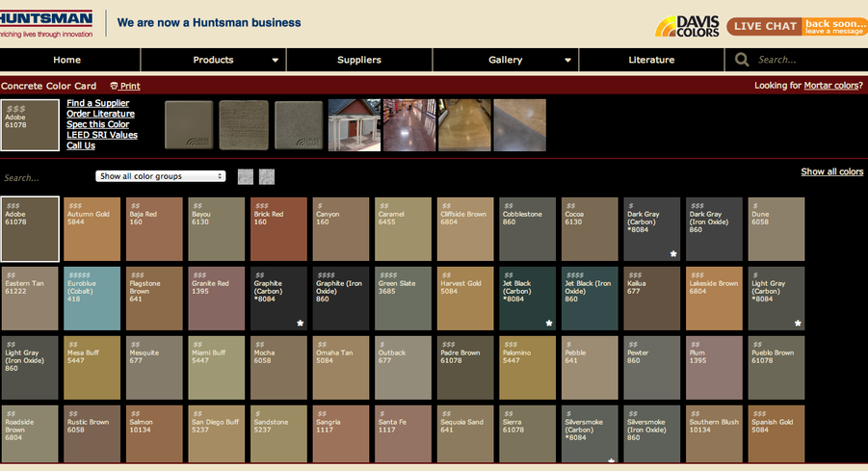Open the Literature menu item

click(x=651, y=60)
